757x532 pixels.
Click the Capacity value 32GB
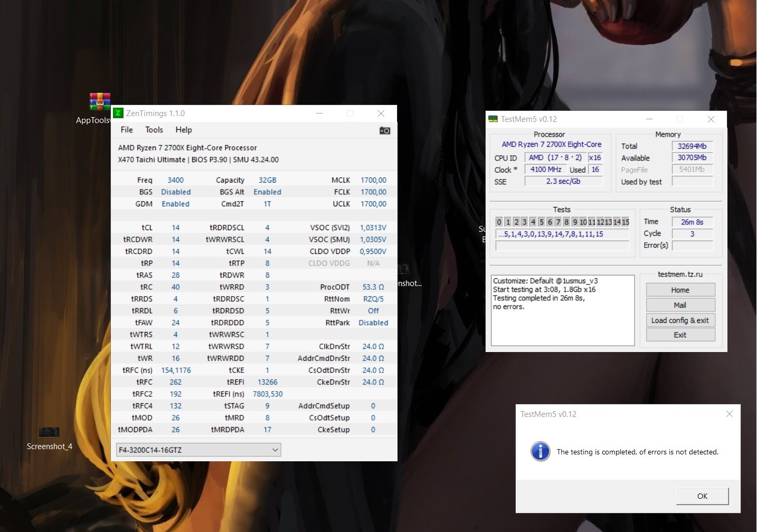coord(268,180)
